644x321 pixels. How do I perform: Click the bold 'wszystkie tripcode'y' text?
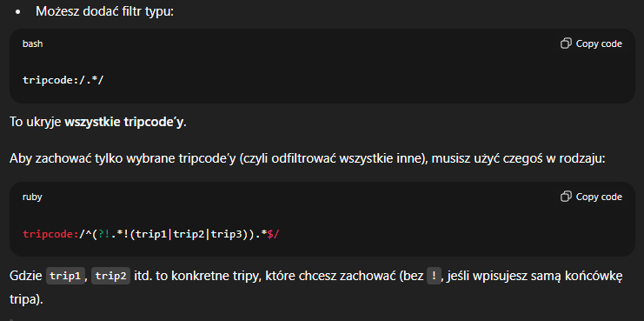point(124,123)
